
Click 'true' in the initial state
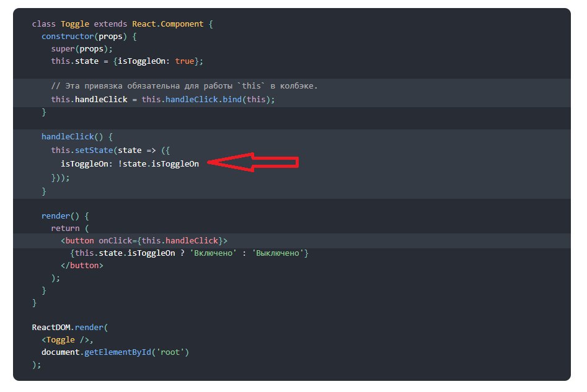[185, 61]
